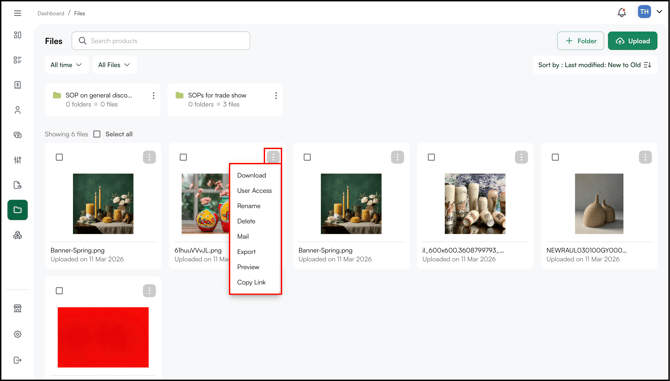Open the SOPs for trade show folder
Image resolution: width=670 pixels, height=381 pixels.
(x=225, y=100)
